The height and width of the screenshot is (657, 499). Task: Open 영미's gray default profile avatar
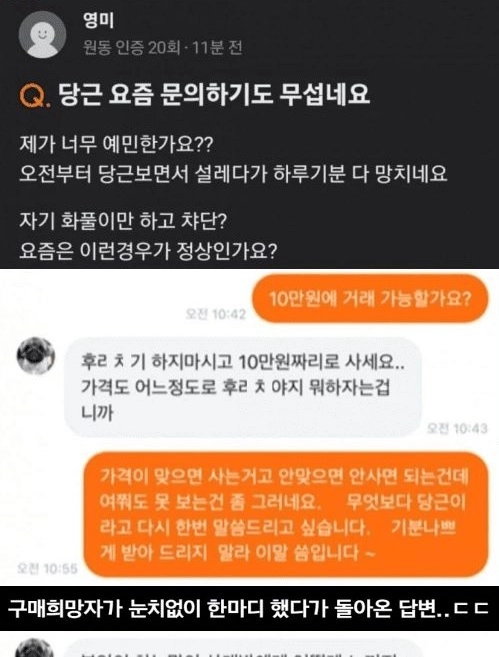[42, 34]
